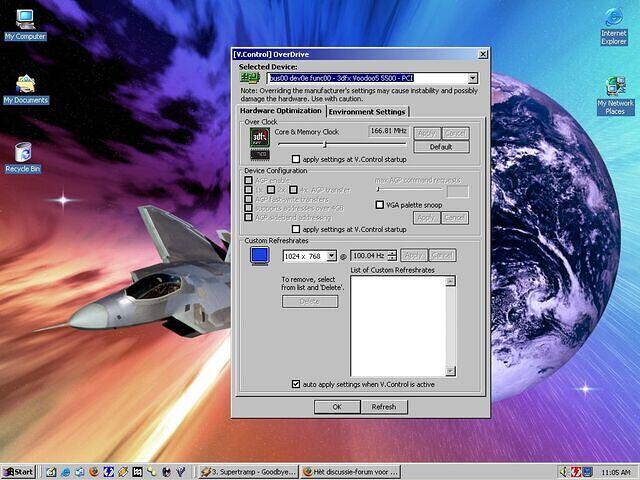The image size is (640, 480).
Task: Expand the Selected Device dropdown arrow
Action: (x=472, y=78)
